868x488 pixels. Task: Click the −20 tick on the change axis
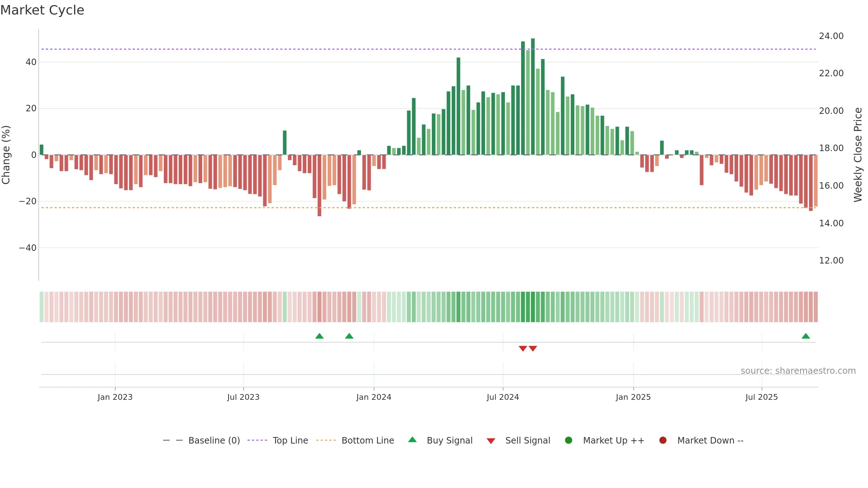pyautogui.click(x=28, y=201)
